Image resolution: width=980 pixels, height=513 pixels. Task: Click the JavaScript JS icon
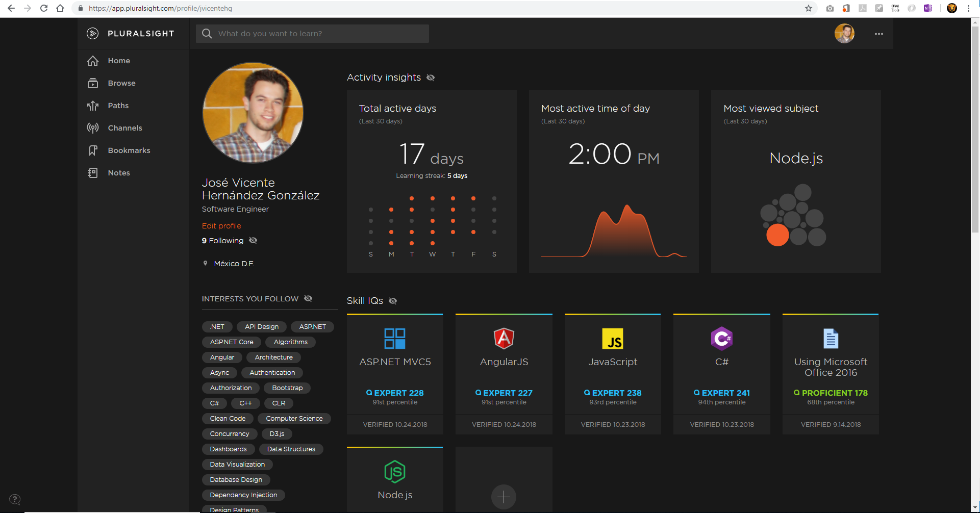(613, 339)
